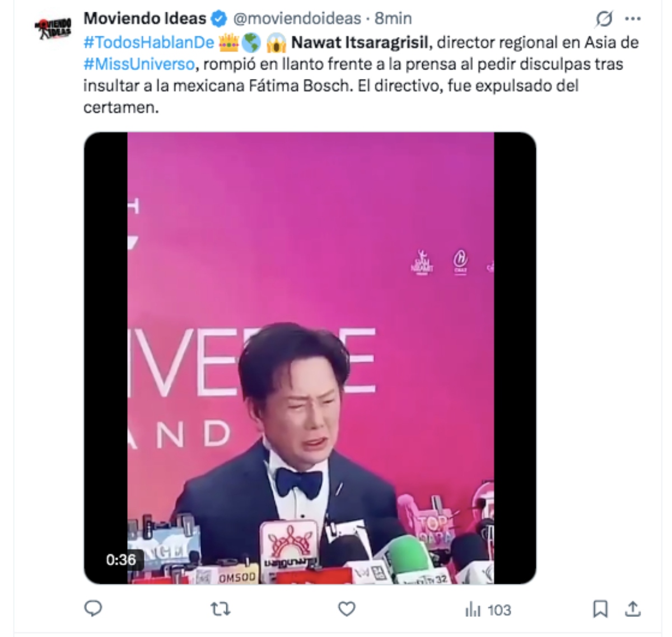Viewport: 672px width, 637px height.
Task: Open the three-dot more options menu
Action: 633,18
